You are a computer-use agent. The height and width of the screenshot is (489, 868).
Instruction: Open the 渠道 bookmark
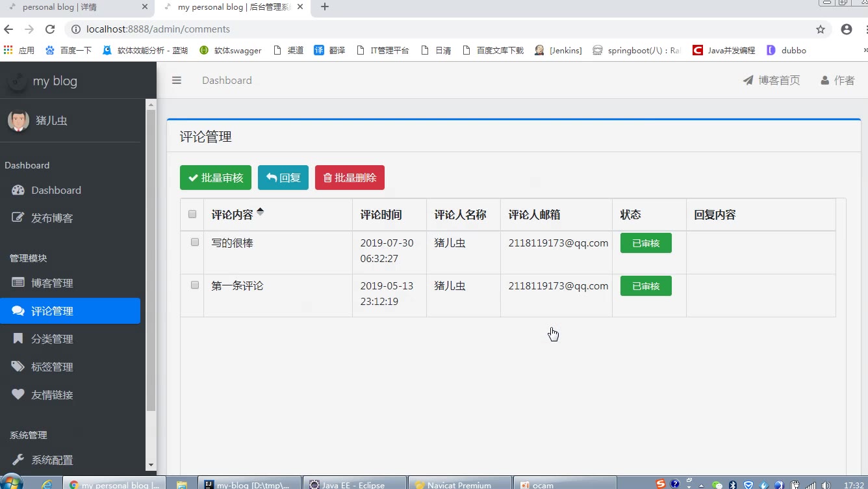click(288, 50)
